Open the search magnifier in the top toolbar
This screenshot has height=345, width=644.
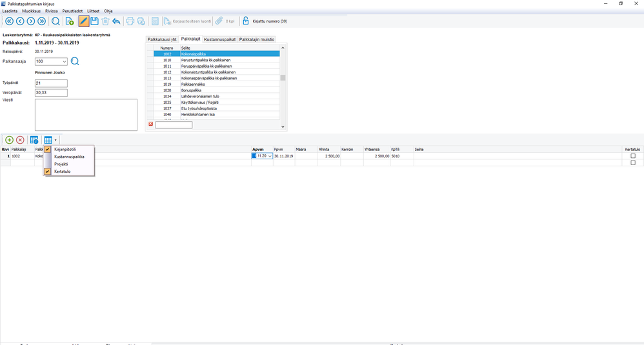click(55, 21)
